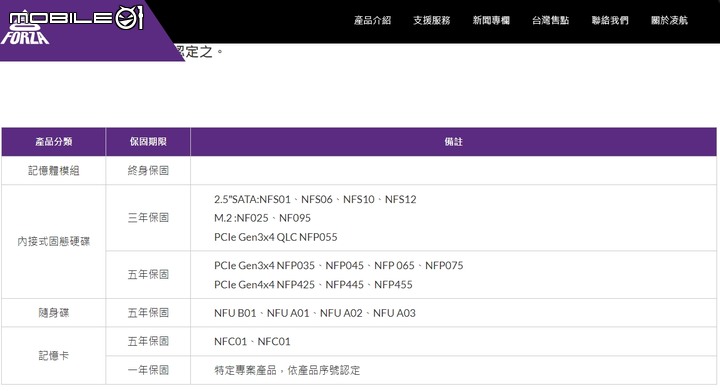Click the 產品分類 column header
Screen dimensions: 720x391
tap(54, 142)
